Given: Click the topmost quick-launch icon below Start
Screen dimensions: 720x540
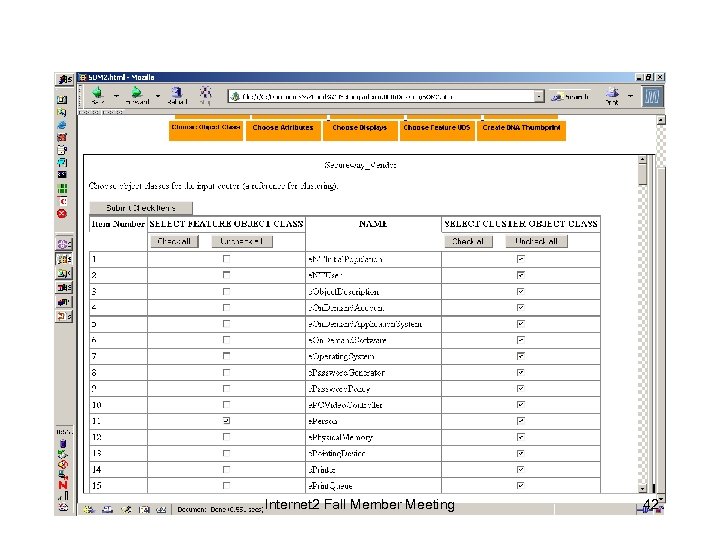Looking at the screenshot, I should pos(62,100).
